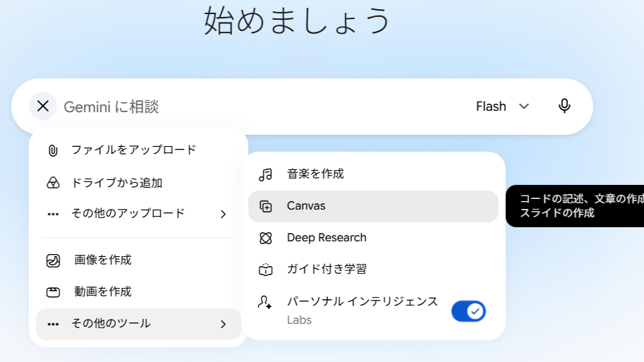Screen dimensions: 644x362
Task: Select ファイルをアップロード menu item
Action: [138, 150]
